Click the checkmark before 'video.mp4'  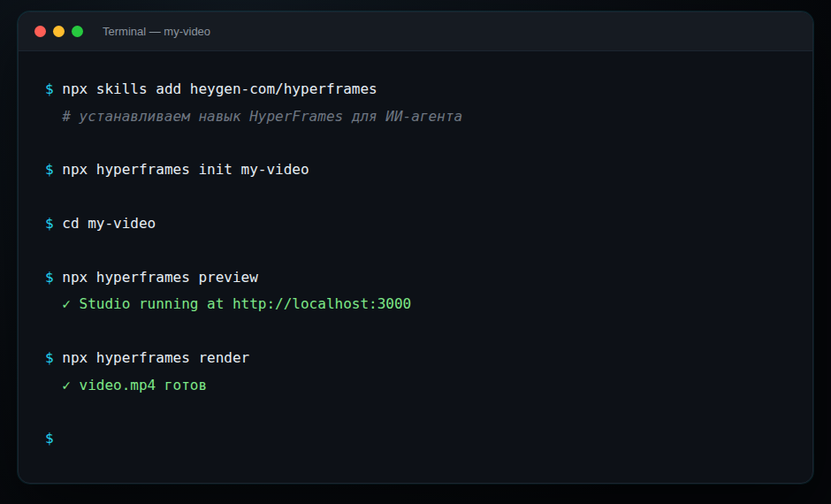pos(66,386)
